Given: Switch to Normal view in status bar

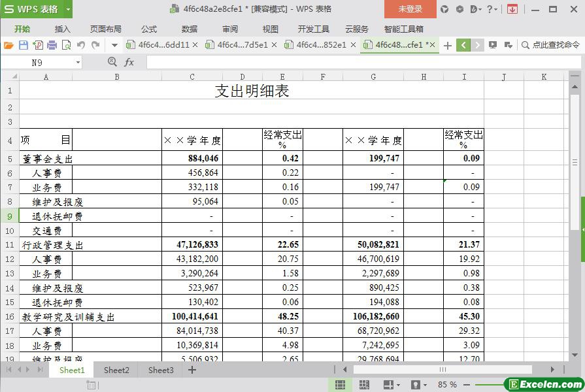Looking at the screenshot, I should pos(340,385).
